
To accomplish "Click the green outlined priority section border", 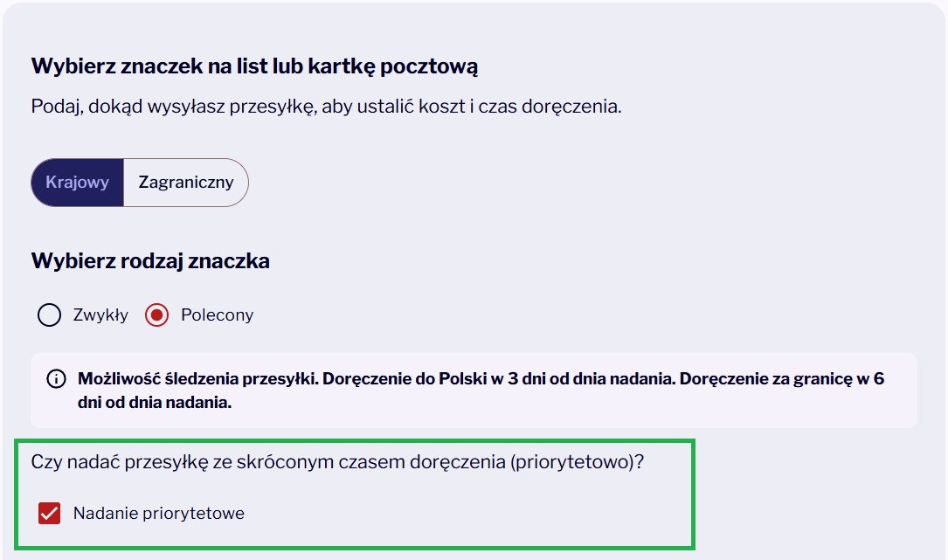I will pos(354,441).
